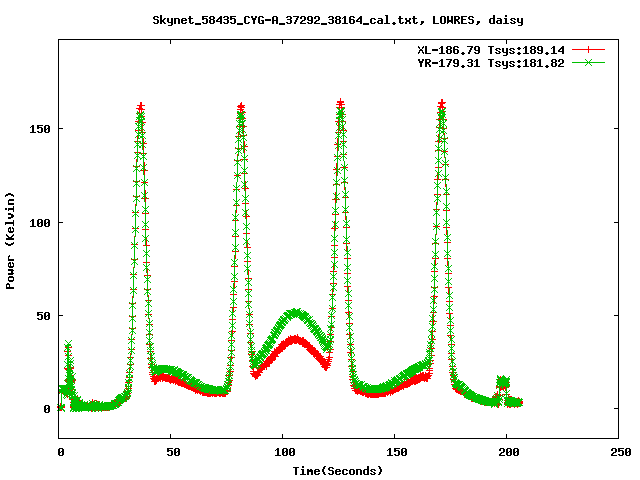Click the red XL legend line sample
This screenshot has width=640, height=480.
point(588,50)
